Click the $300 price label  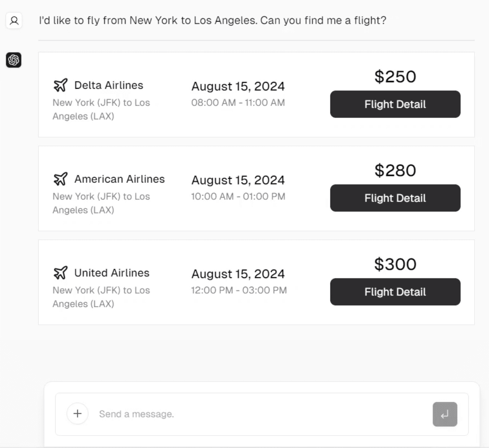tap(395, 264)
